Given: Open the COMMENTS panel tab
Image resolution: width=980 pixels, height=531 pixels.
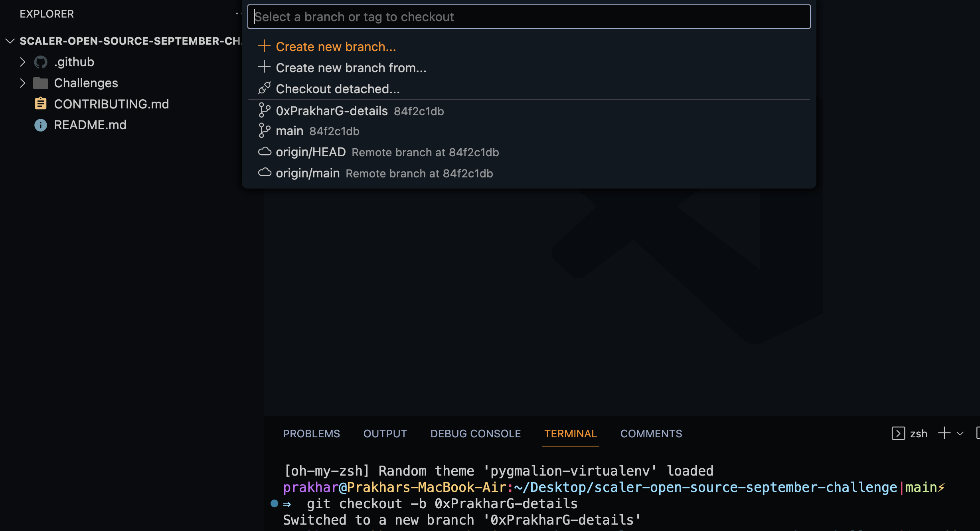Looking at the screenshot, I should [651, 433].
